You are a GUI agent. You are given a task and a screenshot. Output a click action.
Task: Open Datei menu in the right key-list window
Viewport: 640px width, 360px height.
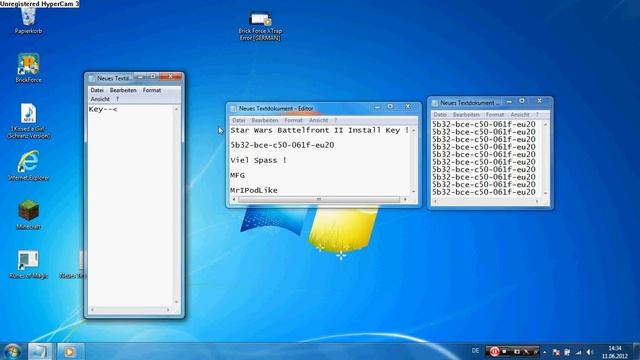click(x=440, y=115)
